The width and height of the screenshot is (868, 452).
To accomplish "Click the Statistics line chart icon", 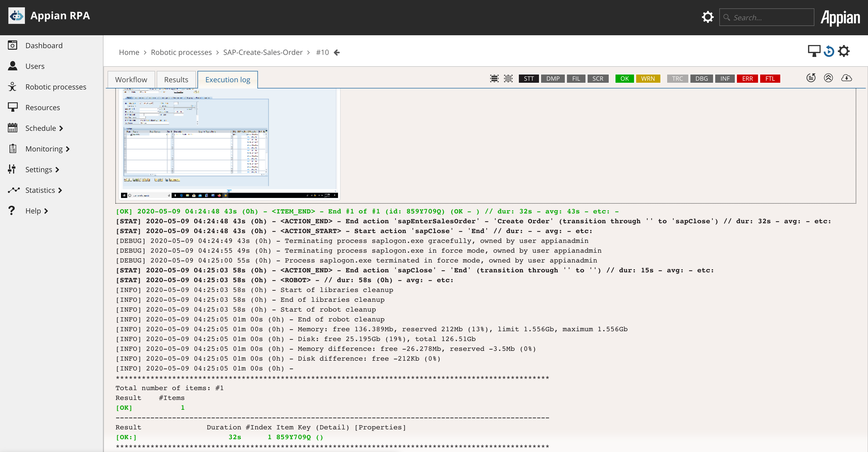I will [14, 190].
